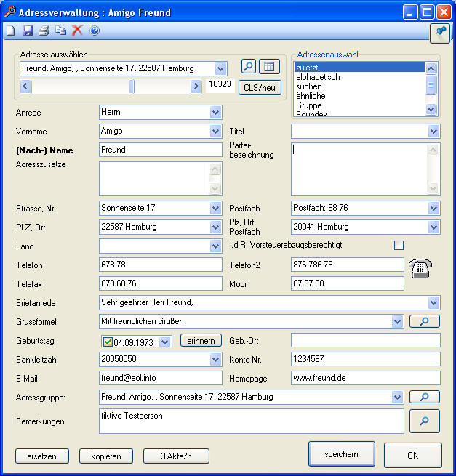
Task: Expand the Anrede dropdown
Action: (x=215, y=113)
